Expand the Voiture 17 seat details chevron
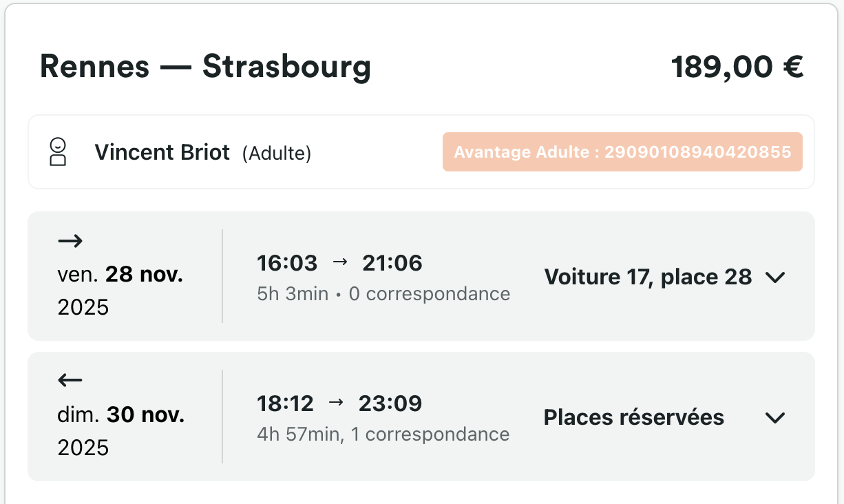 (775, 277)
